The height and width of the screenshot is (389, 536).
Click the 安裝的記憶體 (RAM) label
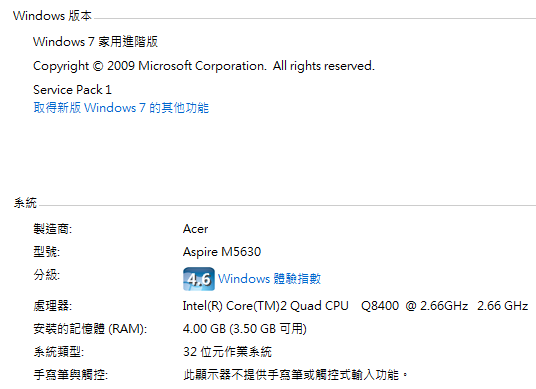[90, 329]
